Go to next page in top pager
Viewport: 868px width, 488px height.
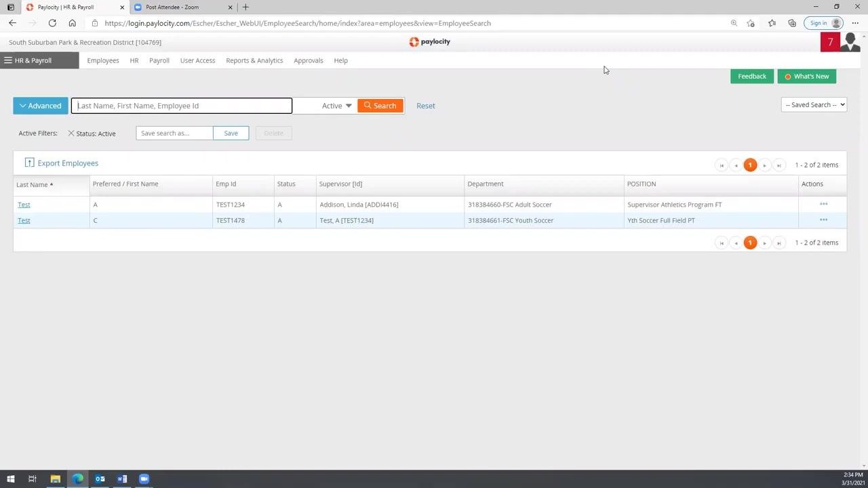tap(764, 165)
